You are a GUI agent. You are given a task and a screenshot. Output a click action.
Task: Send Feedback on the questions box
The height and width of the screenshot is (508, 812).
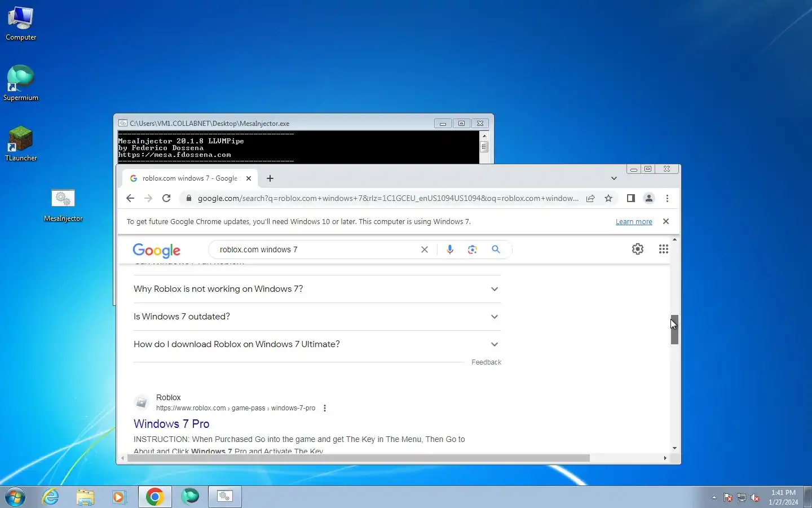pyautogui.click(x=486, y=362)
